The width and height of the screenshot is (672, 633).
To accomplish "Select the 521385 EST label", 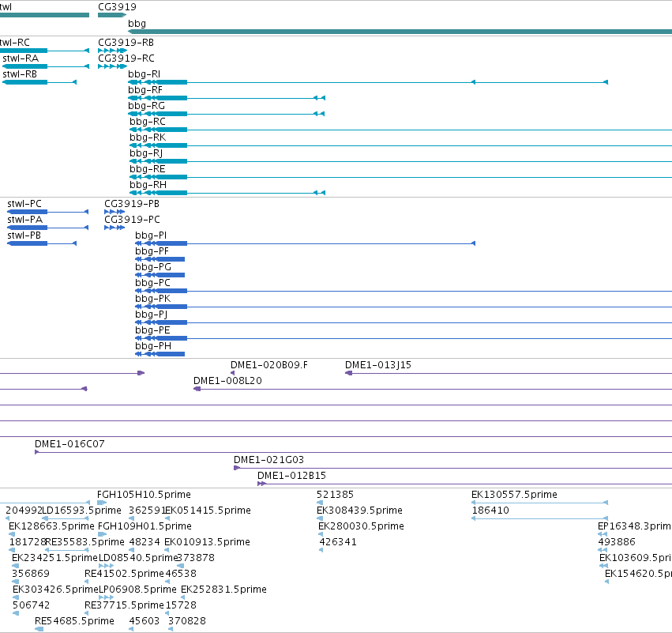I will point(335,495).
